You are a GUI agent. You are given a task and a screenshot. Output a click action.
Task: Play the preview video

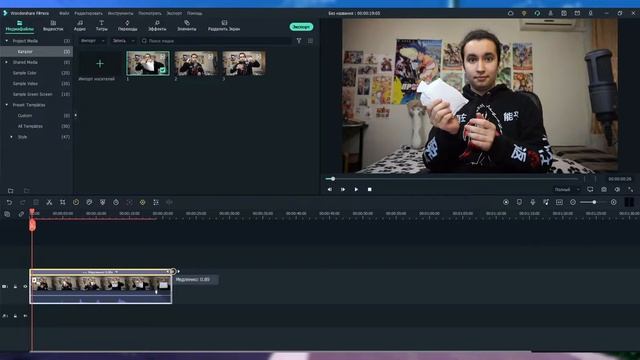click(x=356, y=189)
